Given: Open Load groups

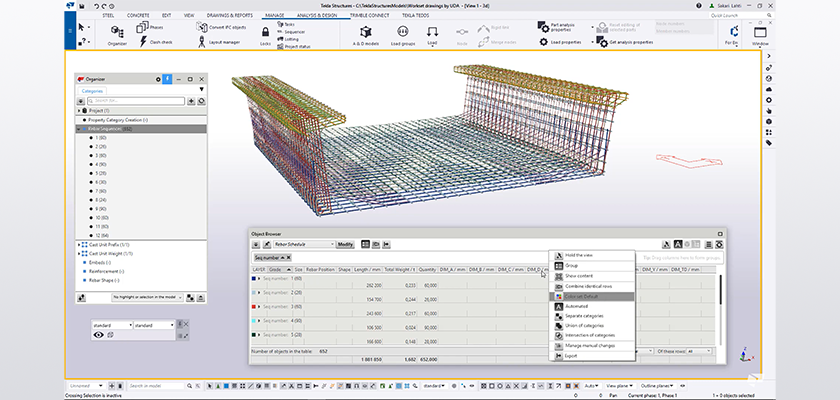Looking at the screenshot, I should (x=403, y=36).
